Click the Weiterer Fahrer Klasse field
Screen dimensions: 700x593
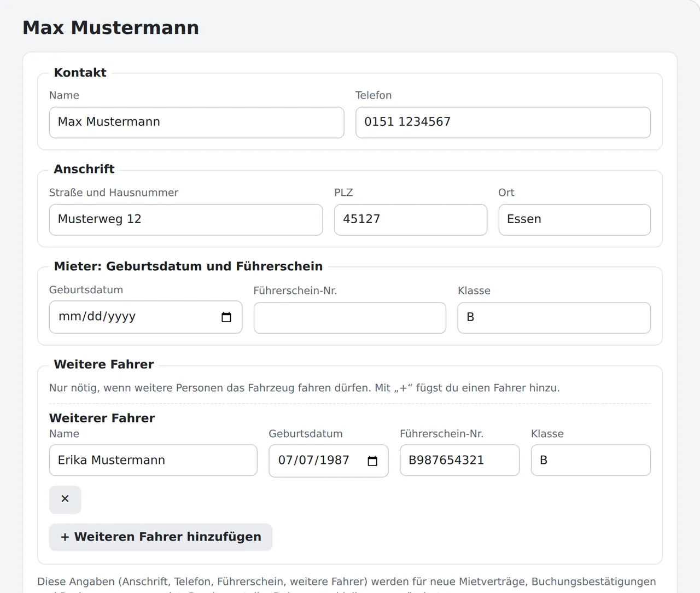[x=591, y=460]
